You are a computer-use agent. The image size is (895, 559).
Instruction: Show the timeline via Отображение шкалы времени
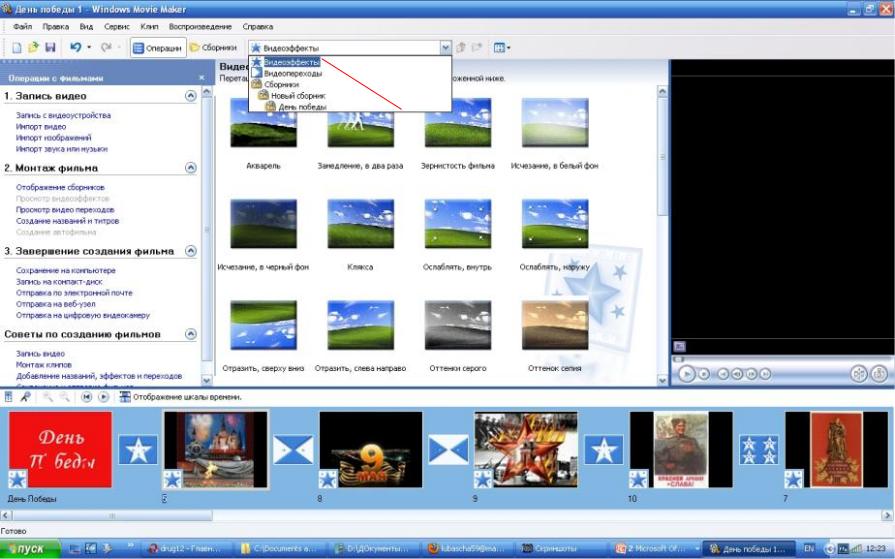pyautogui.click(x=181, y=397)
